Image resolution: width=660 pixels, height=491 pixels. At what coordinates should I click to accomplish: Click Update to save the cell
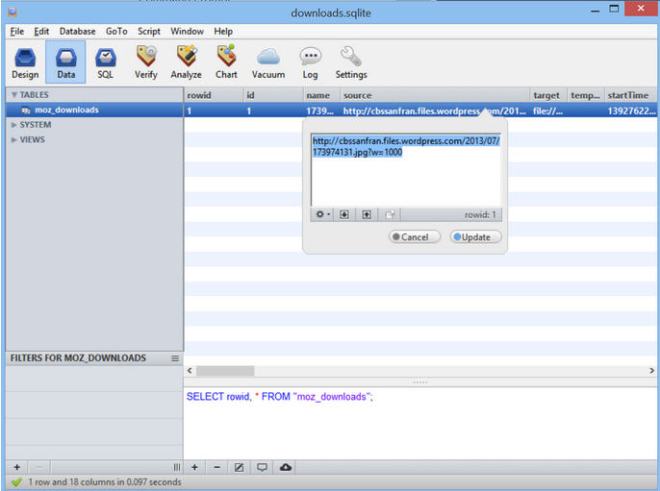coord(475,237)
